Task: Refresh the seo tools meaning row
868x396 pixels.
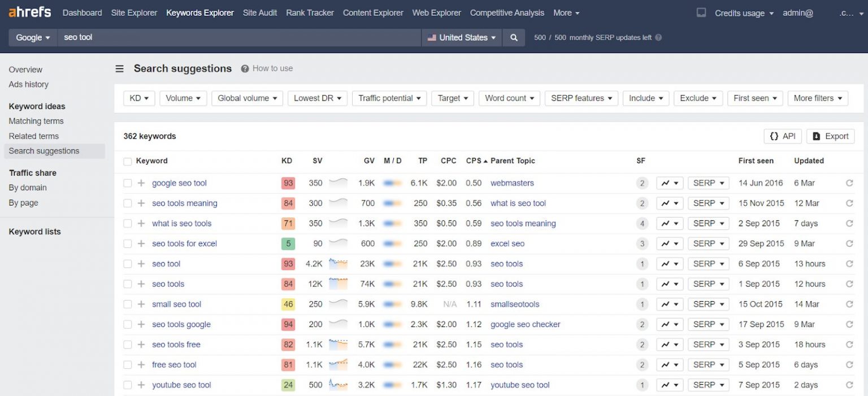Action: pyautogui.click(x=849, y=203)
